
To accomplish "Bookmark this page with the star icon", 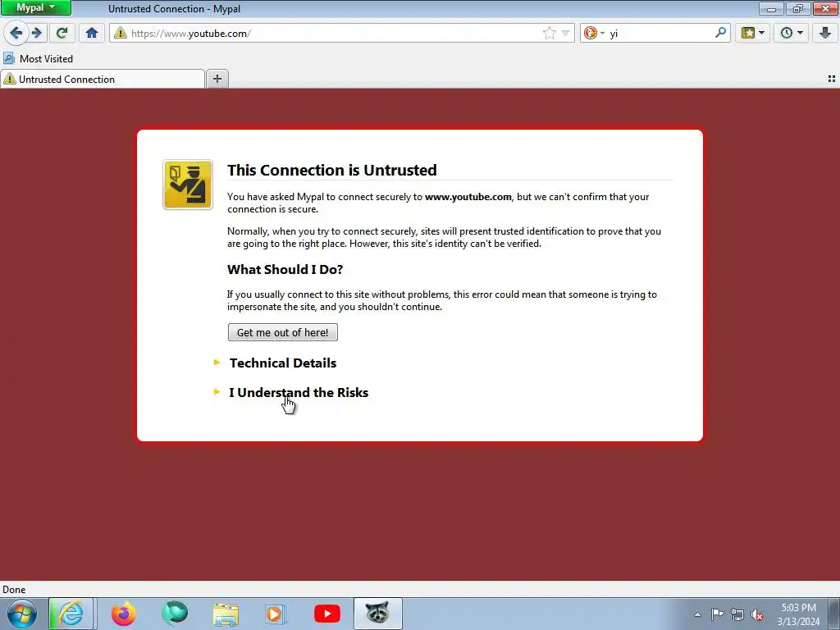I will 549,33.
